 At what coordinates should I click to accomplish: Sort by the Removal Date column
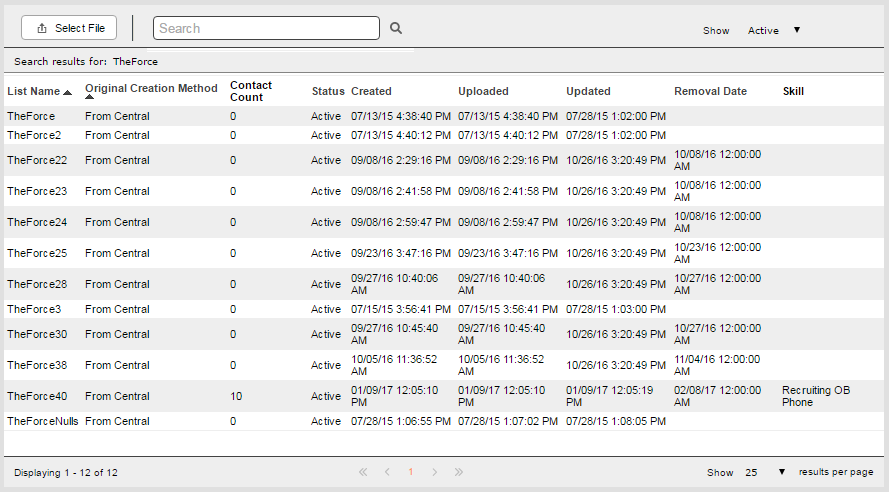[710, 91]
